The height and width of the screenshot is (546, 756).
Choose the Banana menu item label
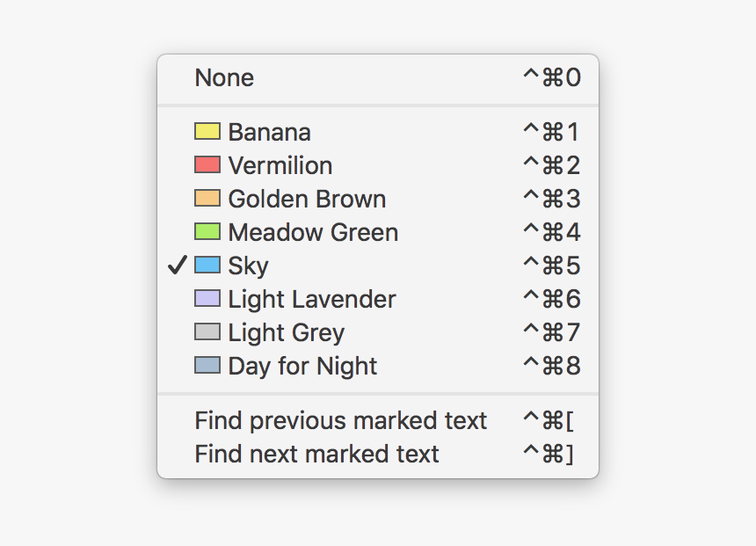click(x=269, y=133)
